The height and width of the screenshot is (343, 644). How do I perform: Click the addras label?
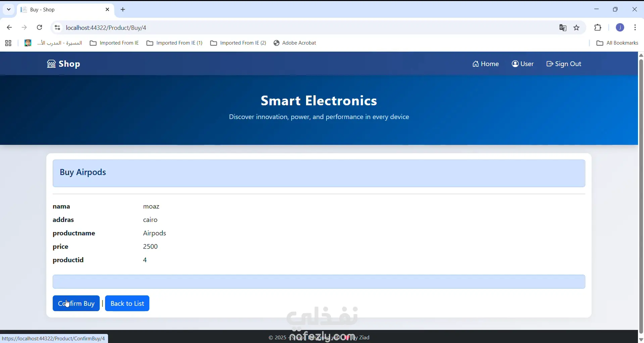tap(63, 220)
